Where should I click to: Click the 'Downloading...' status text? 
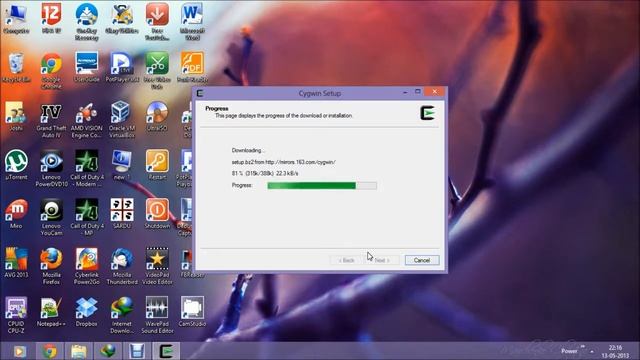[248, 150]
